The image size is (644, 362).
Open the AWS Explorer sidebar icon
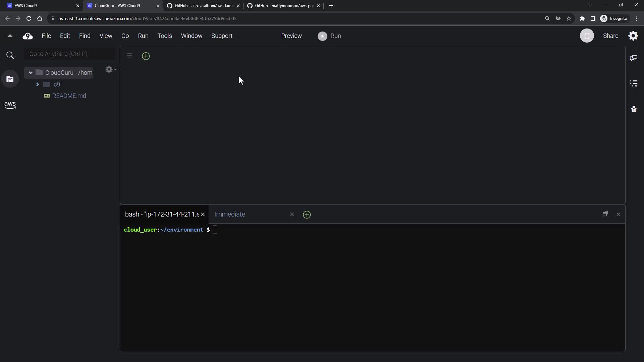(x=10, y=105)
